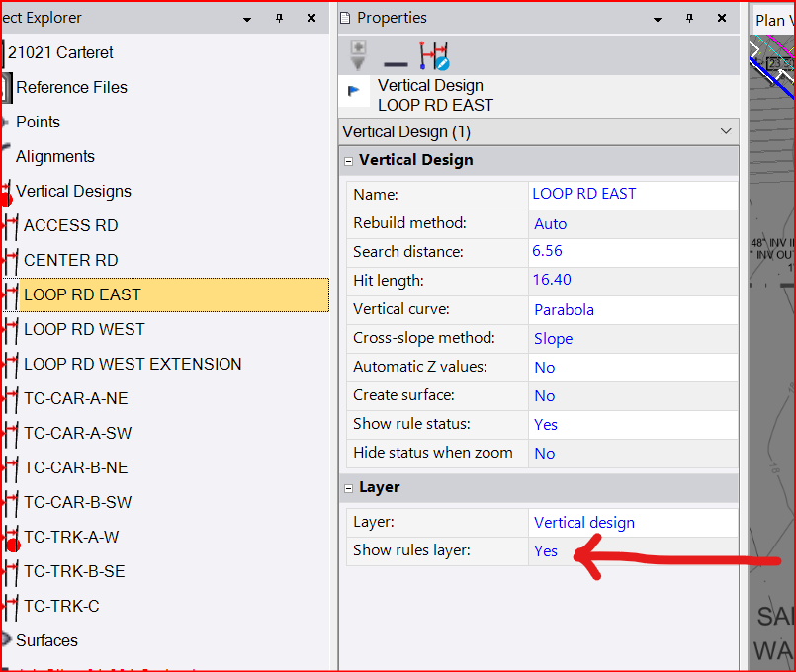Toggle the Create surface value No
Screen dimensions: 796x672
click(x=545, y=395)
